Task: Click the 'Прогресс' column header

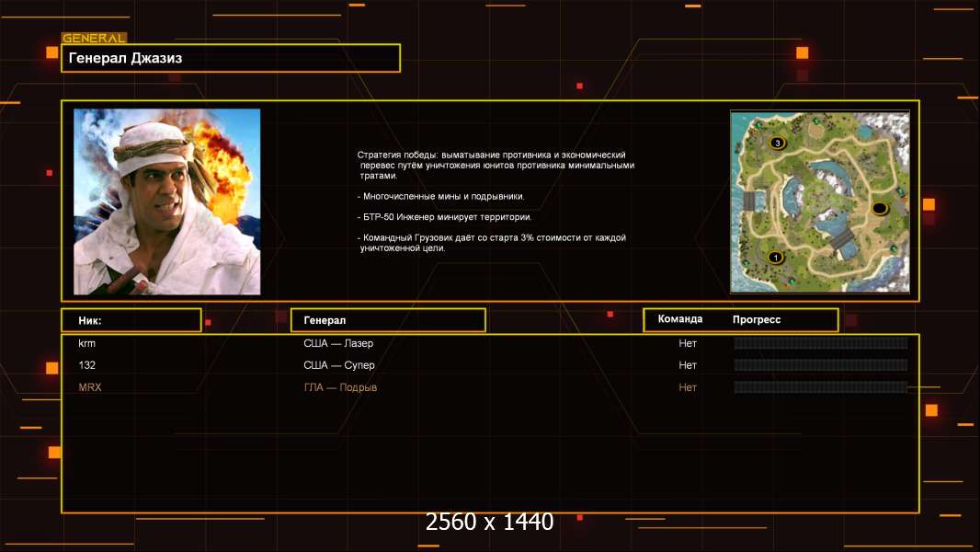Action: pos(757,319)
